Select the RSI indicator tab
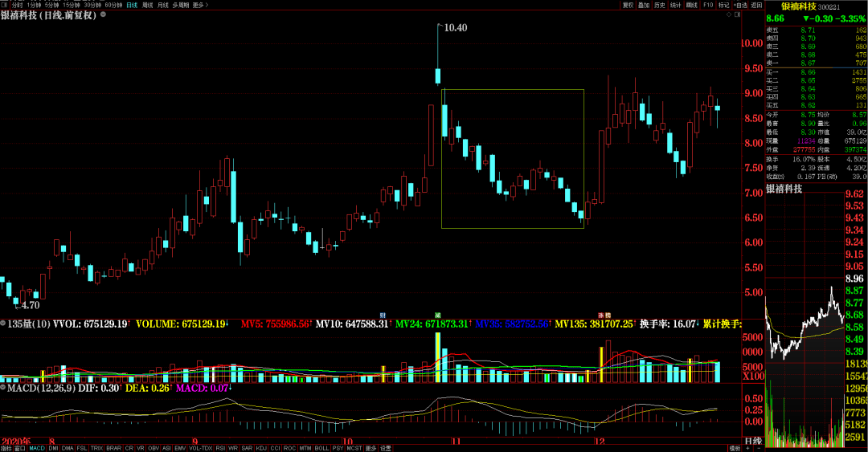 220,448
